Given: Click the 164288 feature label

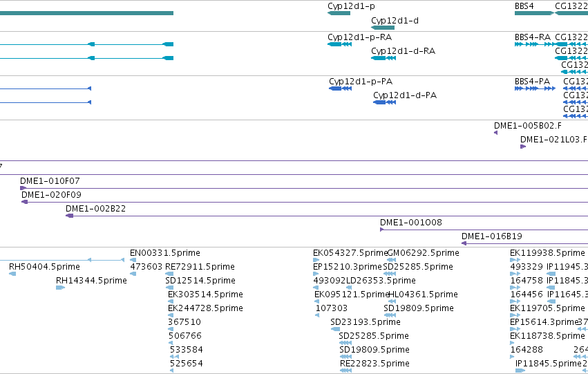Looking at the screenshot, I should click(527, 350).
